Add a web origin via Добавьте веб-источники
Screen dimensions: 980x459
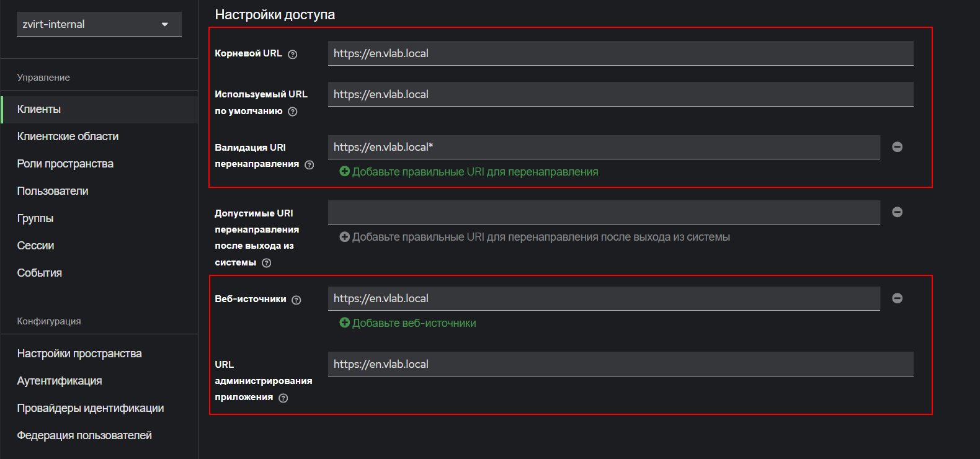point(408,323)
